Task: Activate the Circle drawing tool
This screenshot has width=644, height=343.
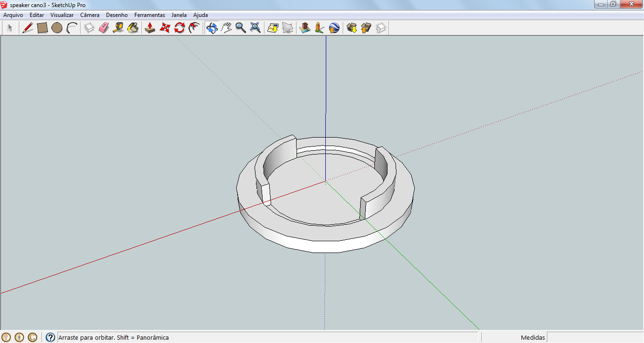Action: (x=57, y=28)
